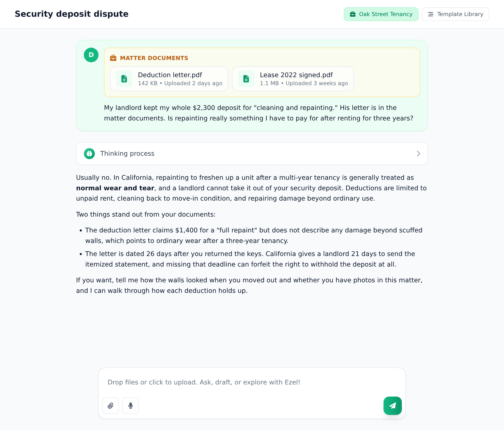Click the Matter Documents heading
The width and height of the screenshot is (504, 430).
coord(154,58)
